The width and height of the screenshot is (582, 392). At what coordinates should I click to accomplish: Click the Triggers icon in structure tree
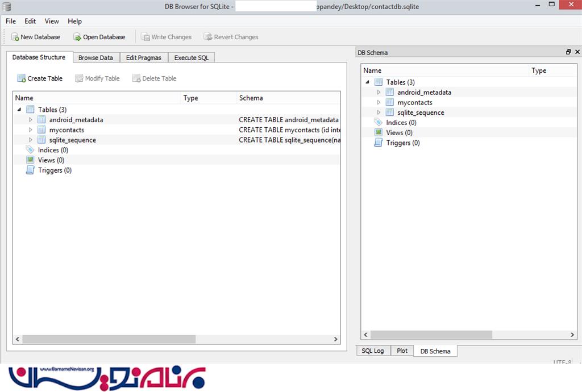pyautogui.click(x=30, y=170)
